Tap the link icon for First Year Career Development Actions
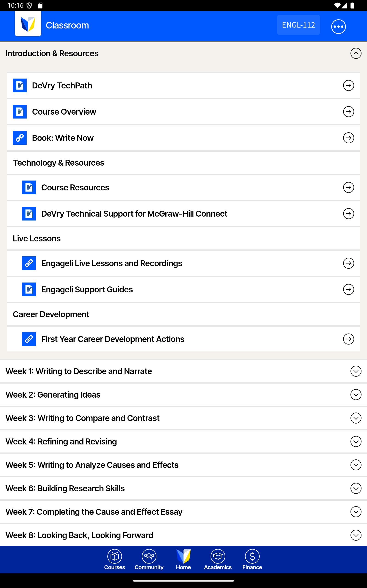Image resolution: width=367 pixels, height=588 pixels. (29, 339)
